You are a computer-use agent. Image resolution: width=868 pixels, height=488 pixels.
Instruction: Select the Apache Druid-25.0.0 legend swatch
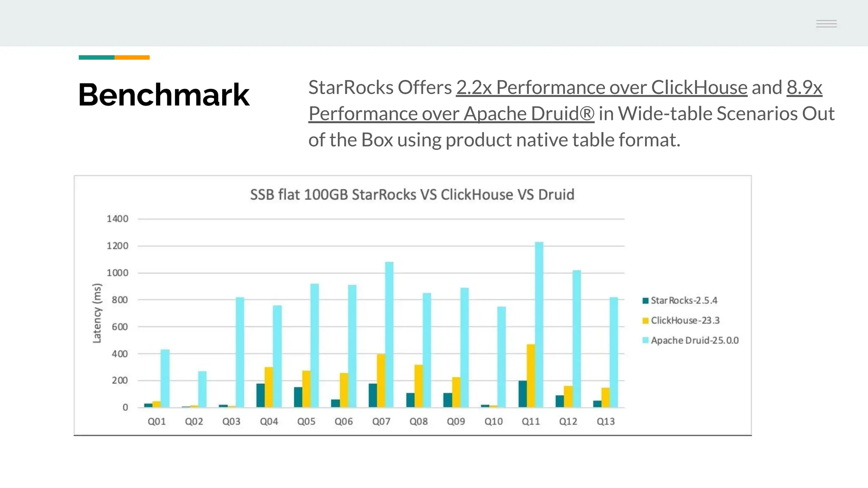[x=645, y=341]
